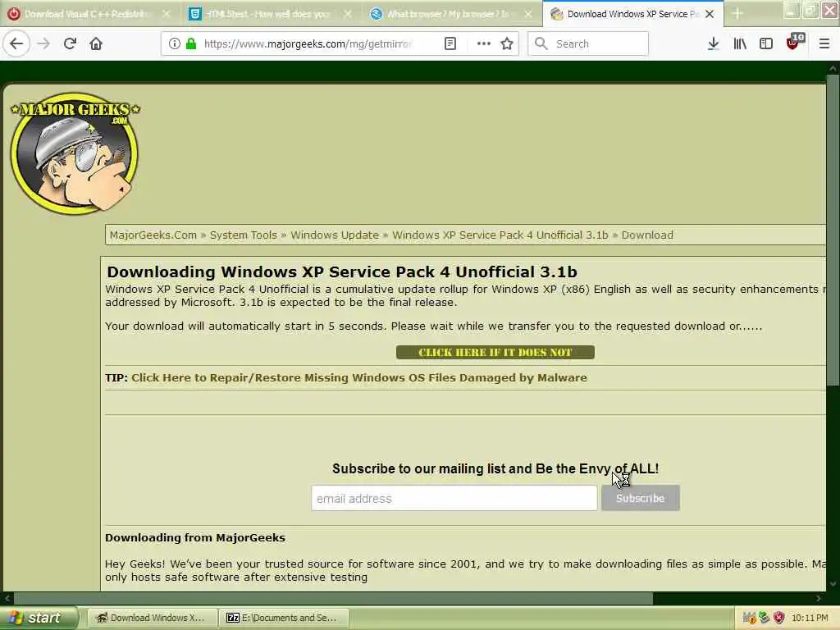The image size is (840, 630).
Task: Click the red shield tray icon
Action: click(779, 618)
